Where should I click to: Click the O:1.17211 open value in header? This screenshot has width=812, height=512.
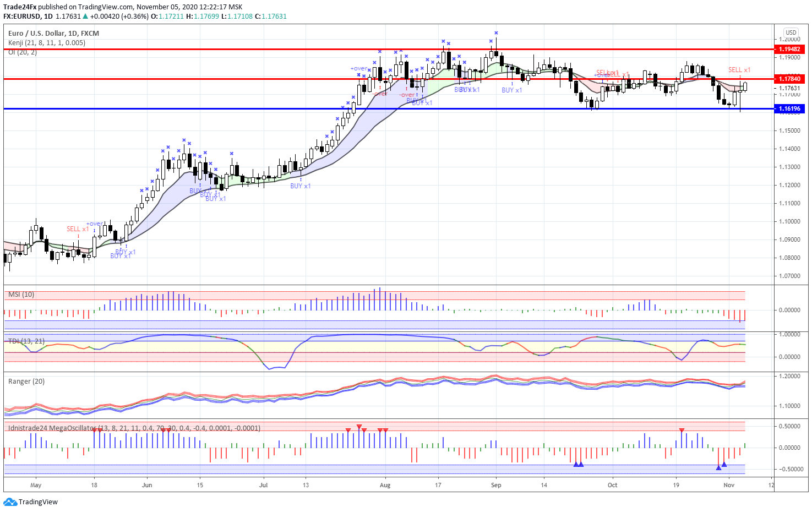(167, 17)
